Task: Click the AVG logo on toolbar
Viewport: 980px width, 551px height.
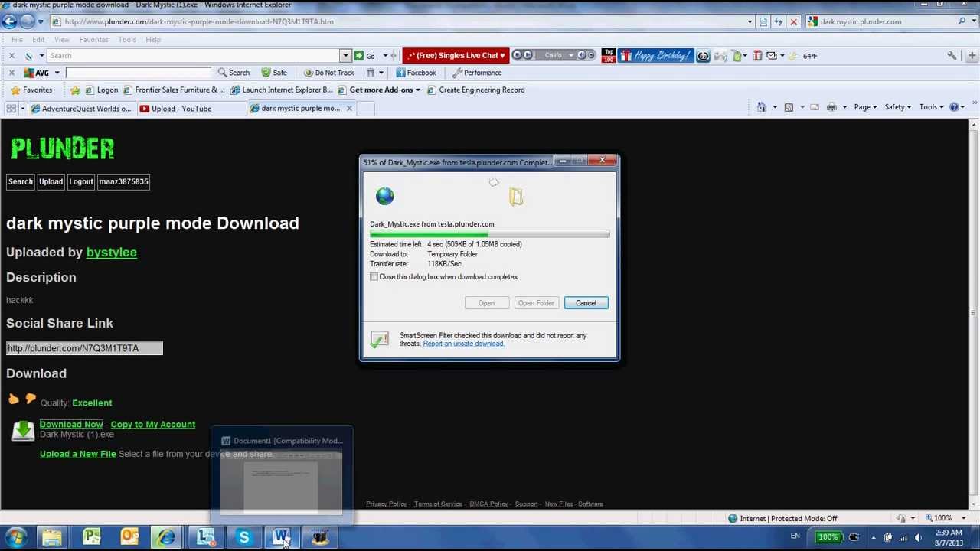Action: point(37,73)
